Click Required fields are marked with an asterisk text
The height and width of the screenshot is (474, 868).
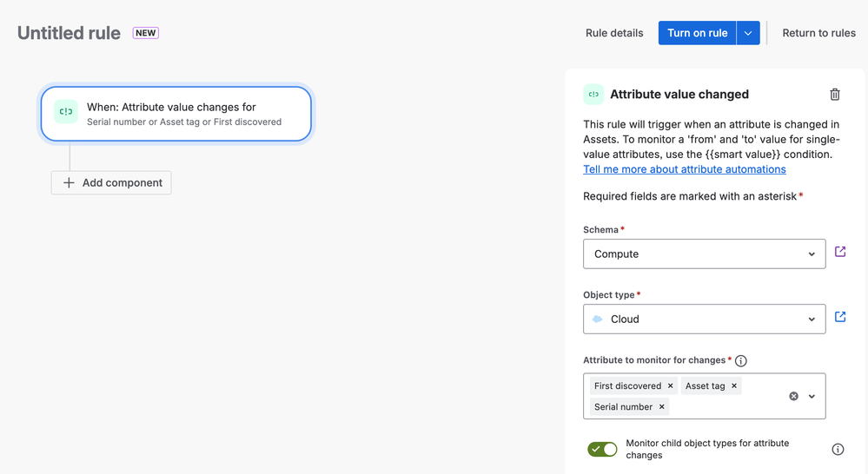tap(690, 196)
